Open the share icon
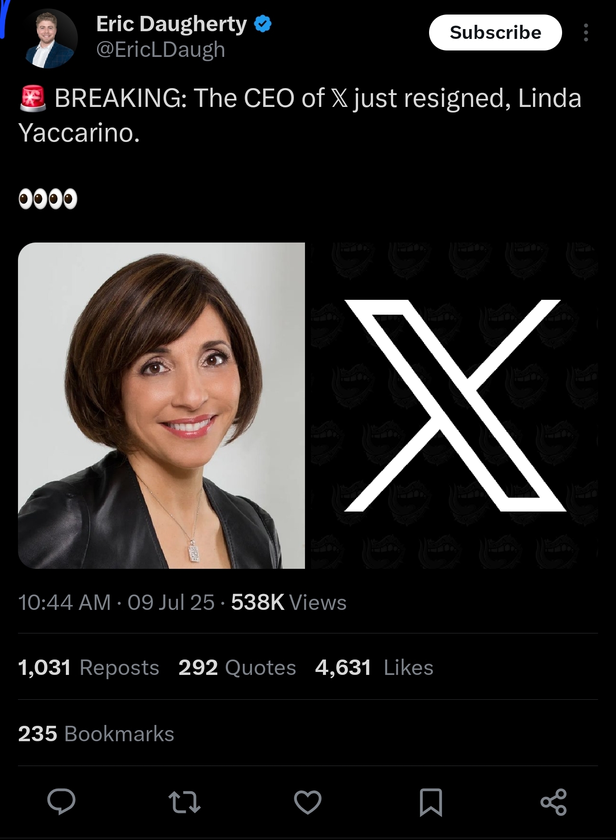Viewport: 616px width, 840px height. [x=554, y=802]
